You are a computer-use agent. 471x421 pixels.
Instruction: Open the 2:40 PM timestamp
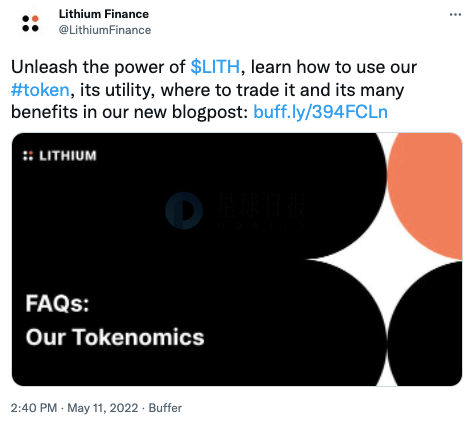34,408
